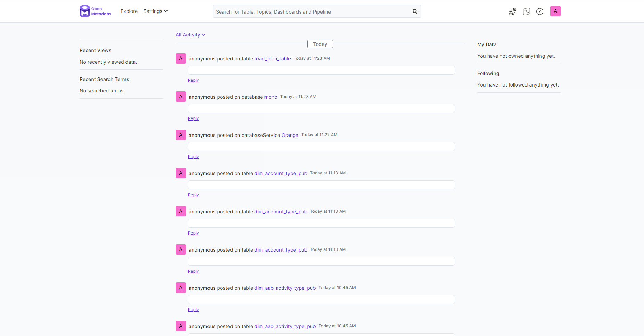Click the search magnifier icon
The height and width of the screenshot is (336, 644).
pos(415,11)
